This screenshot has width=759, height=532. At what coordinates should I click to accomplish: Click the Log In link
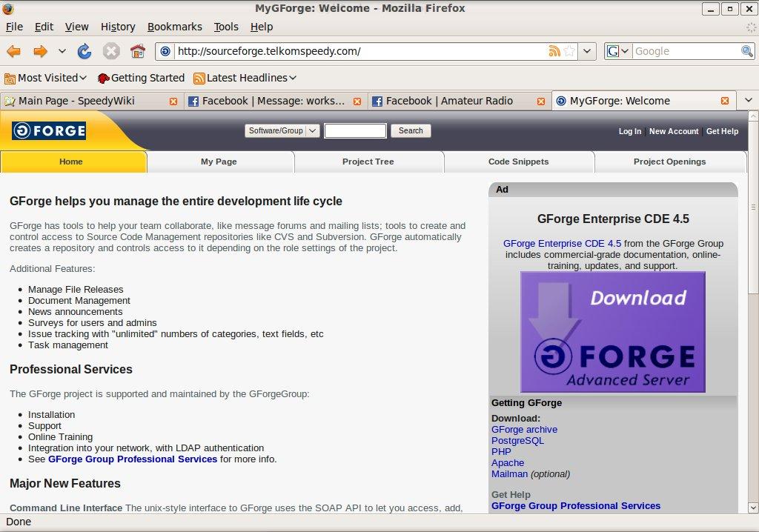pos(629,131)
